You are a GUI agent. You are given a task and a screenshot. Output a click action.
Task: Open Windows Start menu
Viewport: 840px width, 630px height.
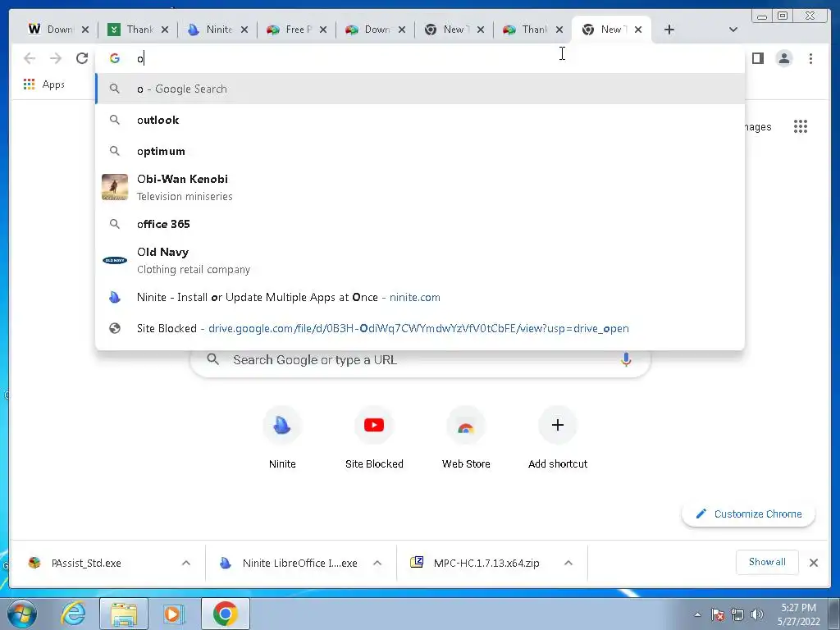point(22,614)
